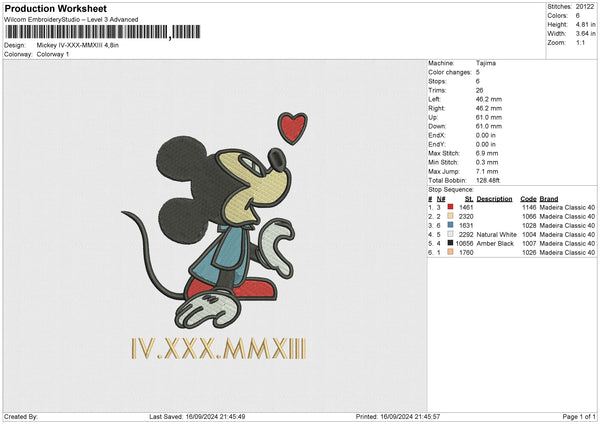Select the Natural White thread swatch

451,234
